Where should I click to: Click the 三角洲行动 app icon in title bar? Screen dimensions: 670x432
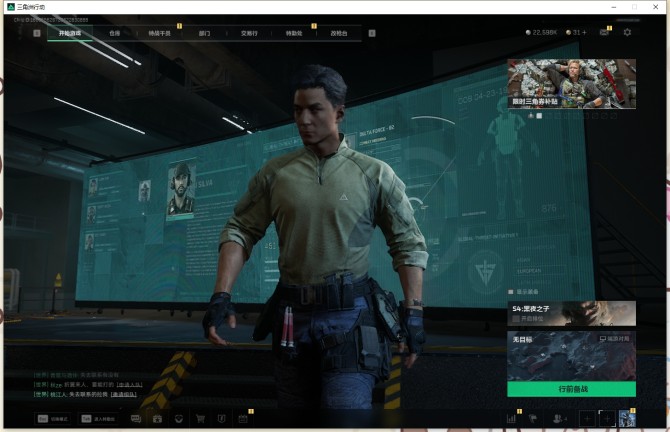click(x=11, y=7)
